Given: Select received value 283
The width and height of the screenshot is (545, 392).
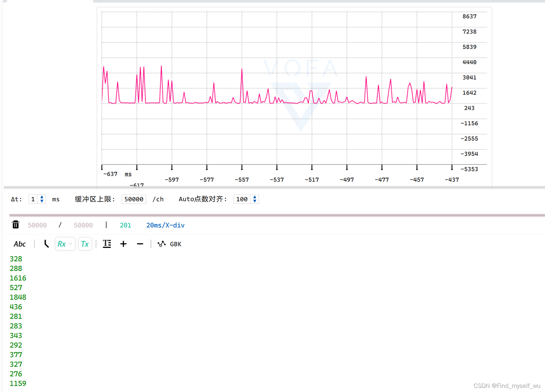Looking at the screenshot, I should (16, 326).
